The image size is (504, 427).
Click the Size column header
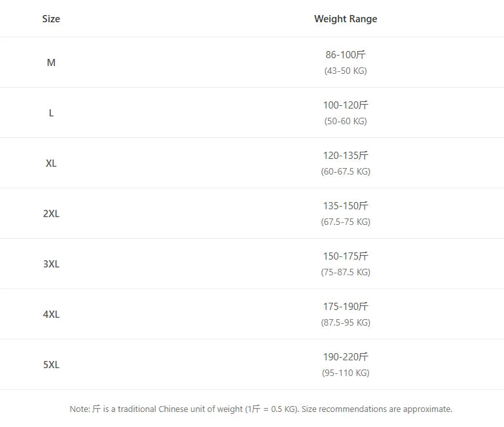(x=51, y=19)
